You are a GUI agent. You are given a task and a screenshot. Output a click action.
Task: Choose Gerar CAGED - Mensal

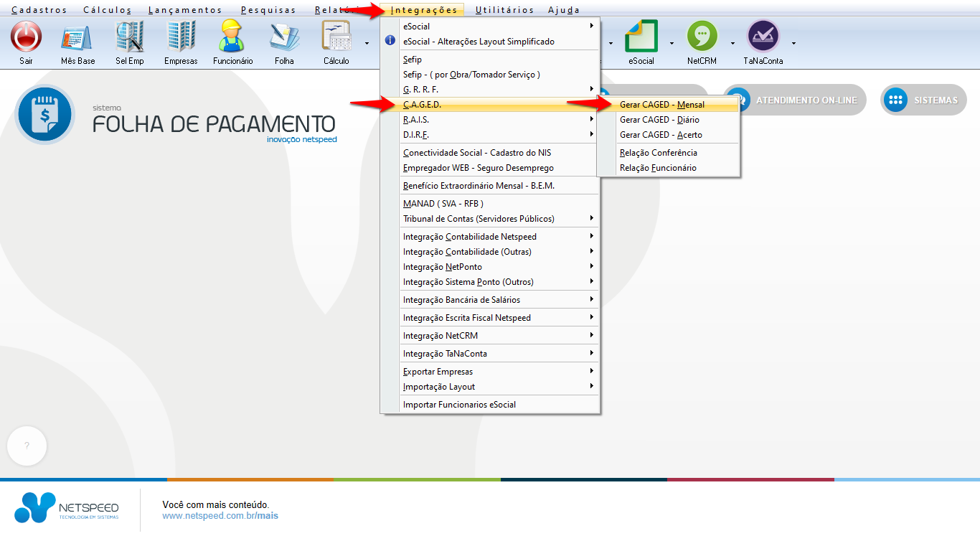[668, 105]
